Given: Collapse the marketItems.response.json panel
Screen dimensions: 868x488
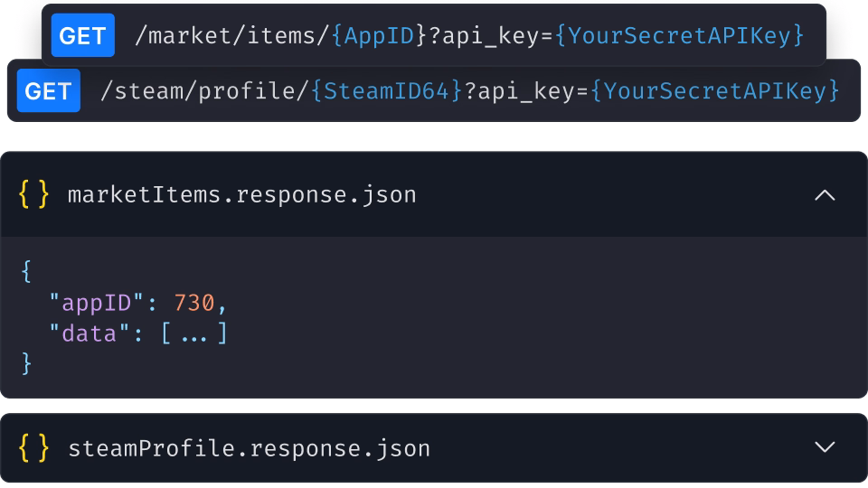Looking at the screenshot, I should click(x=825, y=195).
